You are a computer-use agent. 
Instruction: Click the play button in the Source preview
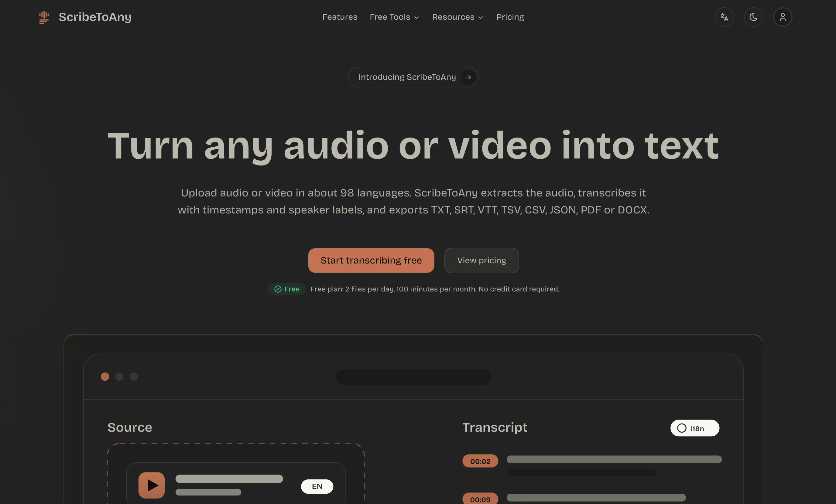[152, 485]
